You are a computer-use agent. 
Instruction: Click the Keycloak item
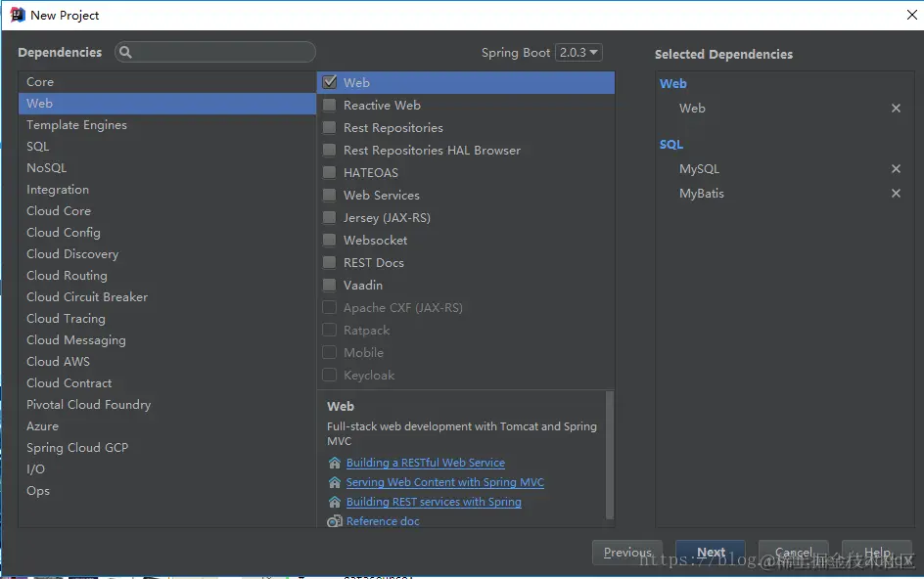tap(466, 376)
